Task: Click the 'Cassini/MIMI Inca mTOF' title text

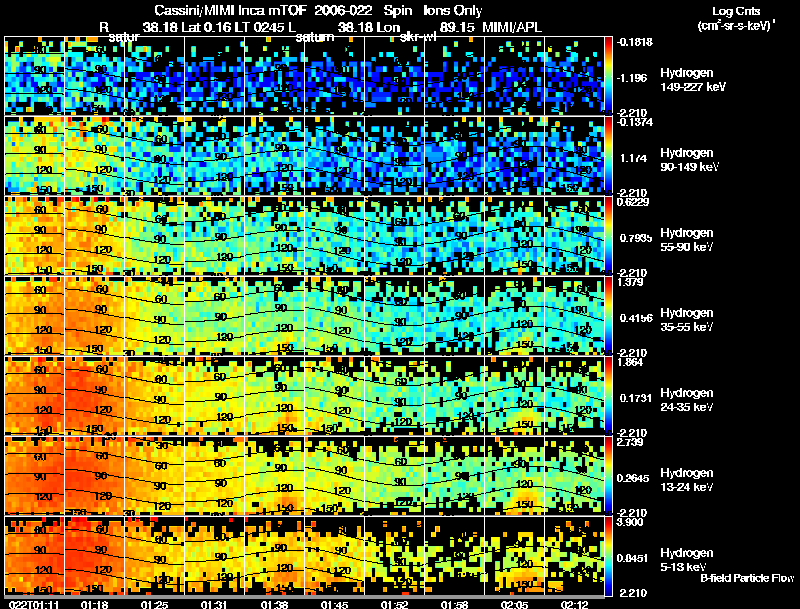Action: (230, 10)
